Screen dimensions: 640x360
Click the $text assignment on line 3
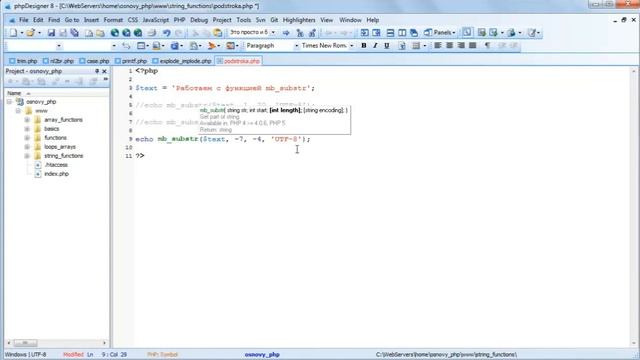(x=225, y=88)
